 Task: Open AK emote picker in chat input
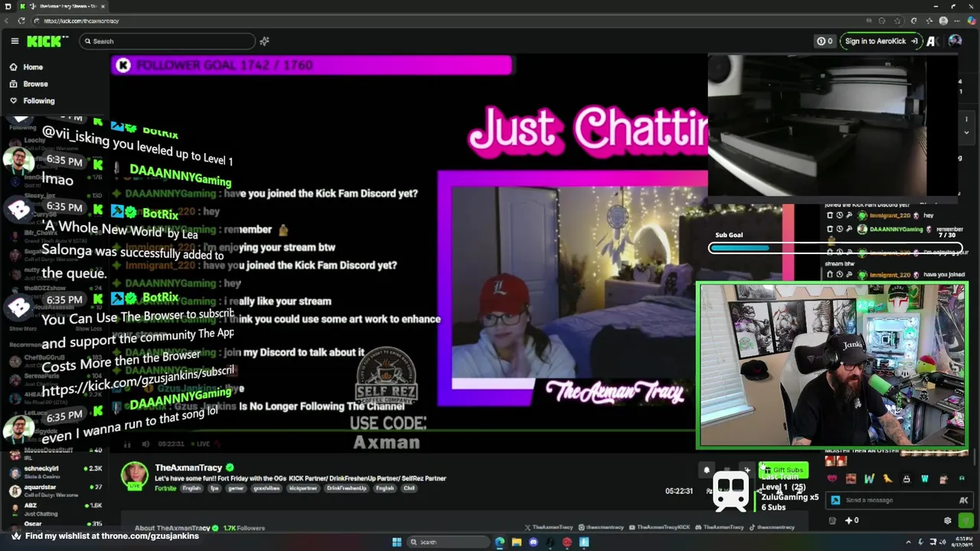[x=964, y=500]
